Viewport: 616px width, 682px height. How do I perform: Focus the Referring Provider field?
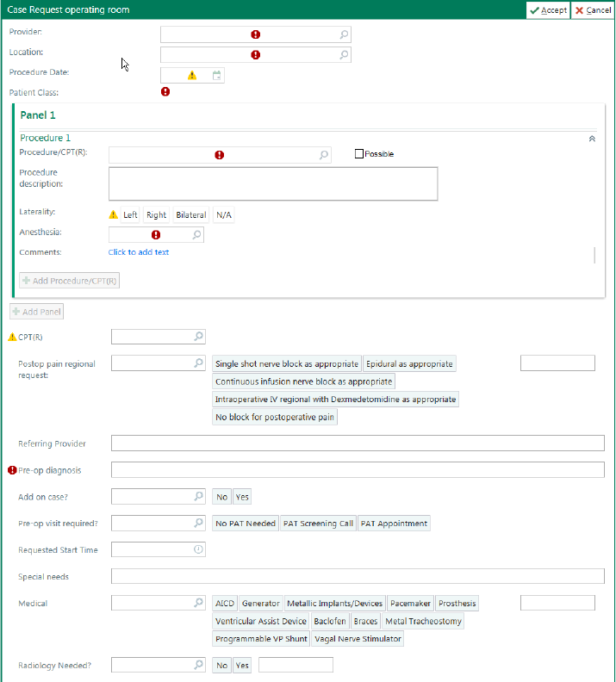tap(358, 443)
